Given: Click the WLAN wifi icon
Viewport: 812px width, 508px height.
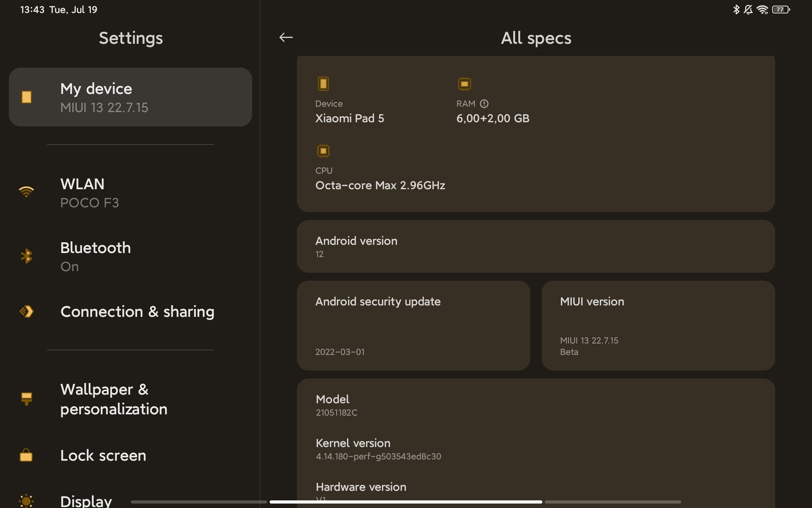Looking at the screenshot, I should click(26, 192).
